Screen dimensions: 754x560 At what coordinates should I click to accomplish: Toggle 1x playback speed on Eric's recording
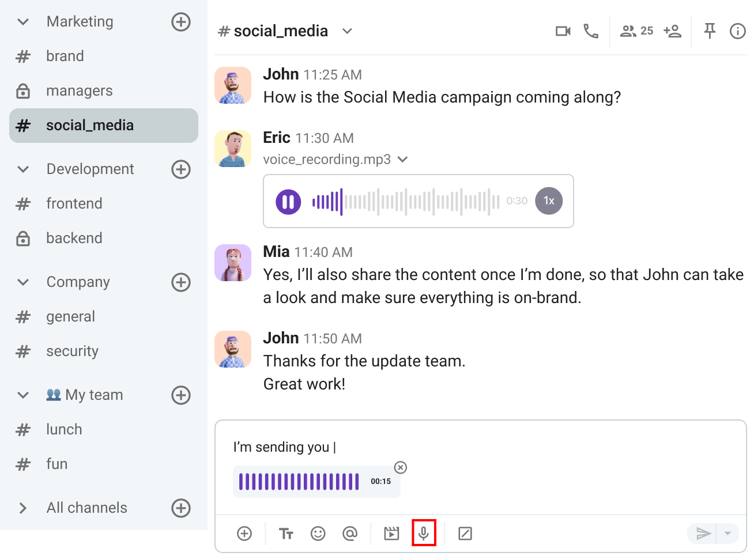tap(549, 201)
